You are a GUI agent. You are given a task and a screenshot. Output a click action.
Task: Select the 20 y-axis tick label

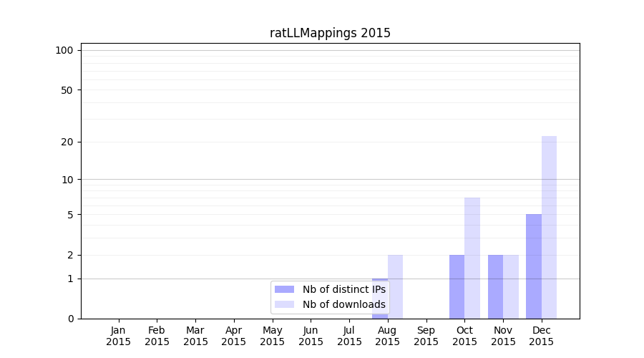(x=67, y=142)
